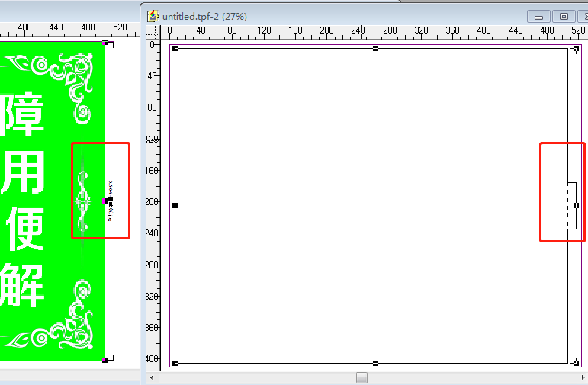Viewport: 588px width, 385px height.
Task: Click the rotated 0.50A label in left window
Action: pos(111,188)
